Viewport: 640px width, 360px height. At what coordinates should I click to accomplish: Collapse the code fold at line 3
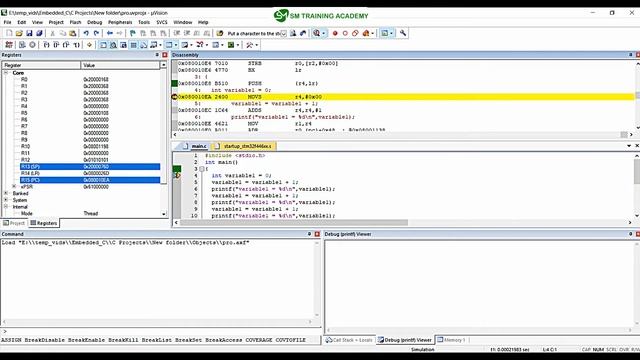point(202,169)
